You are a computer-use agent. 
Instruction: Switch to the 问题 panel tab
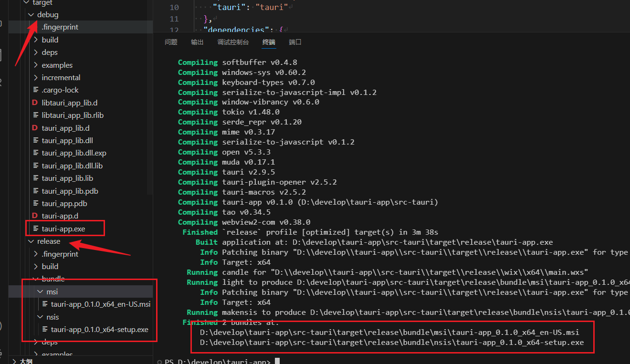171,42
